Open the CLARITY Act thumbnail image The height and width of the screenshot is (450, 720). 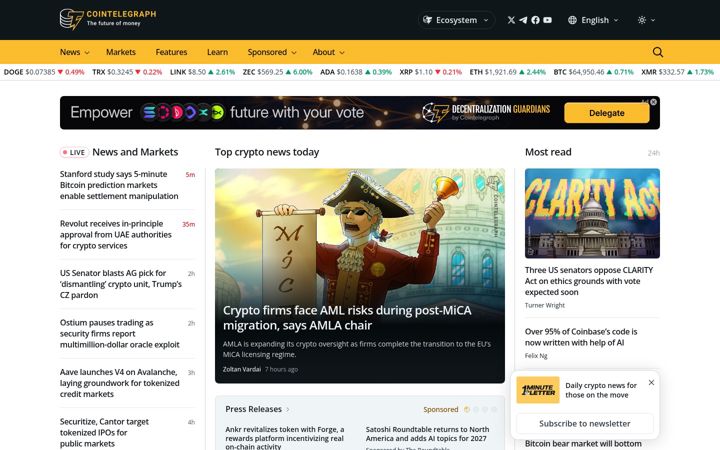[592, 213]
